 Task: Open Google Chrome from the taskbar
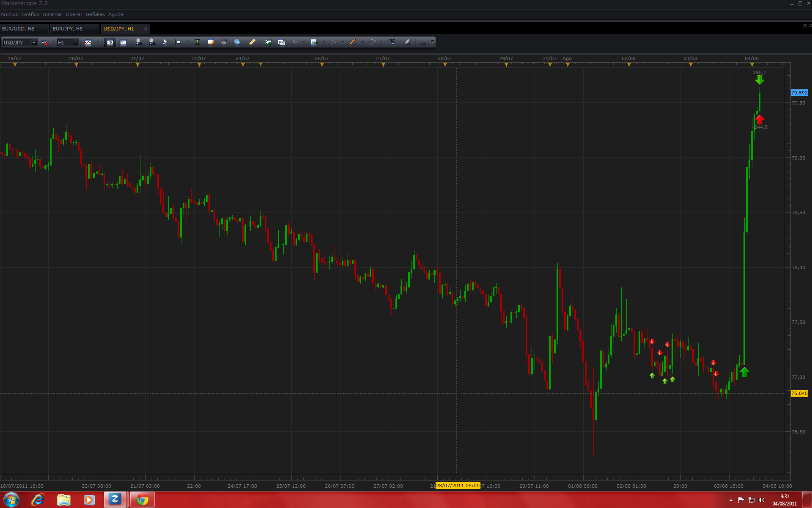pyautogui.click(x=142, y=500)
